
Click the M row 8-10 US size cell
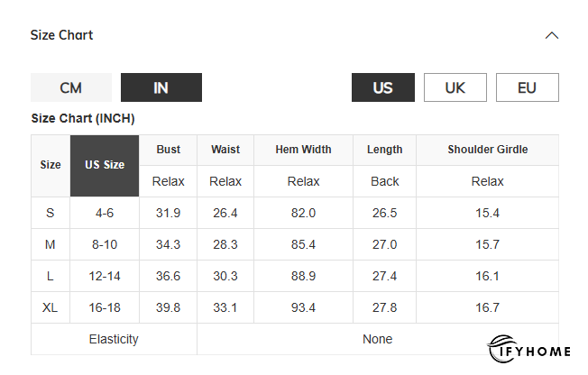[x=105, y=244]
